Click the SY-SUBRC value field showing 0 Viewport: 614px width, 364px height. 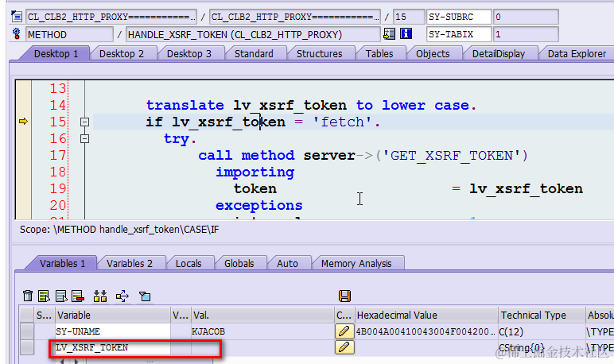[x=526, y=17]
